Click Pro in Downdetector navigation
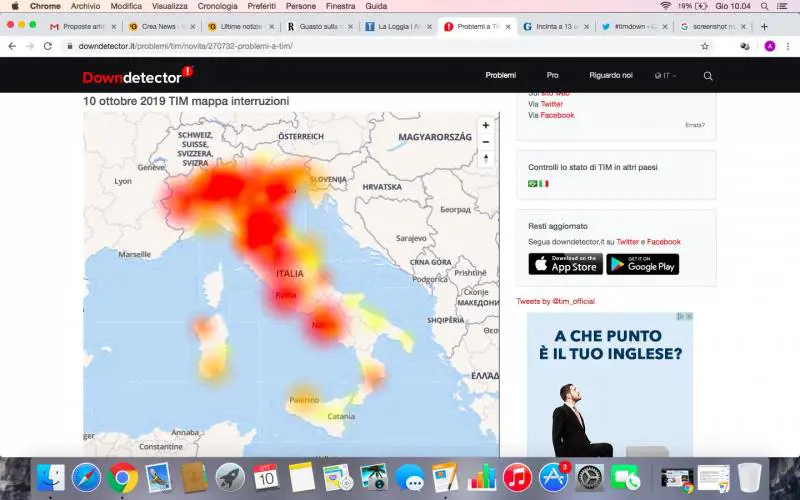The height and width of the screenshot is (500, 800). pyautogui.click(x=553, y=75)
